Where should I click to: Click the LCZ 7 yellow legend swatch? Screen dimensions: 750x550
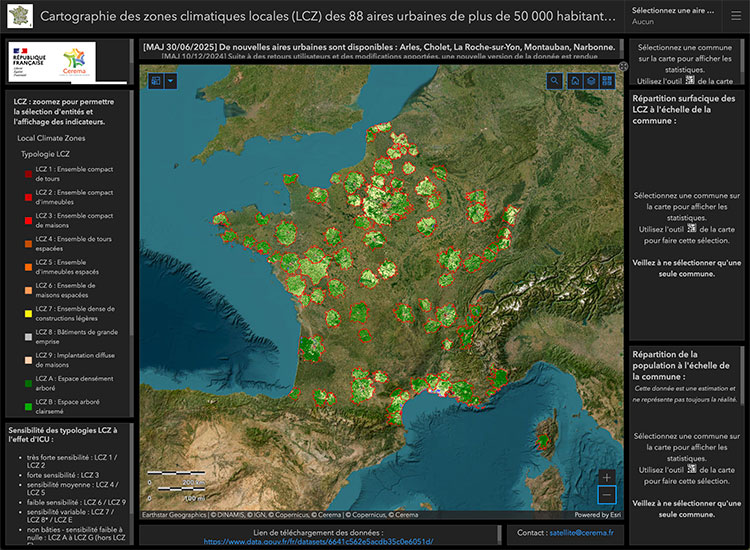[x=27, y=314]
